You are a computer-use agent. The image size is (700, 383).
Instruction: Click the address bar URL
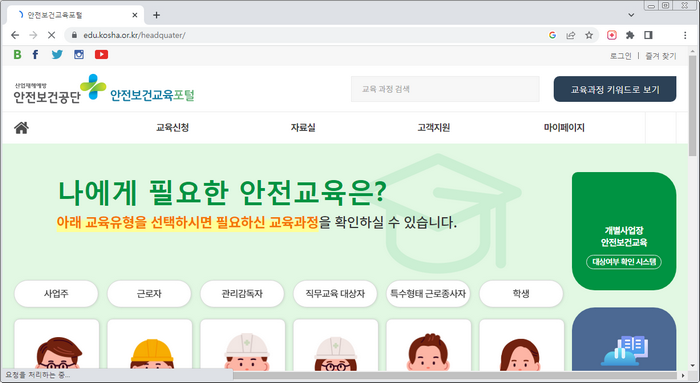coord(134,35)
